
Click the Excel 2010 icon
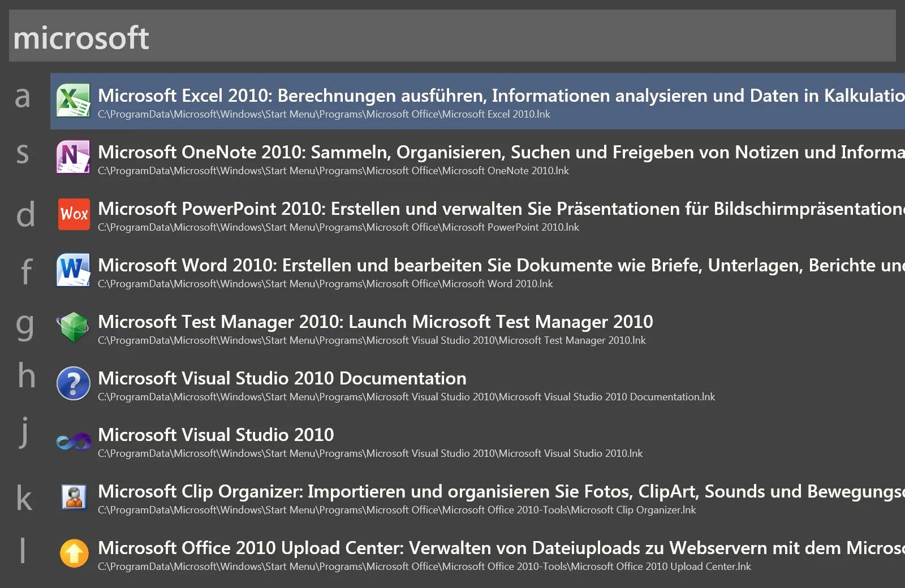74,101
